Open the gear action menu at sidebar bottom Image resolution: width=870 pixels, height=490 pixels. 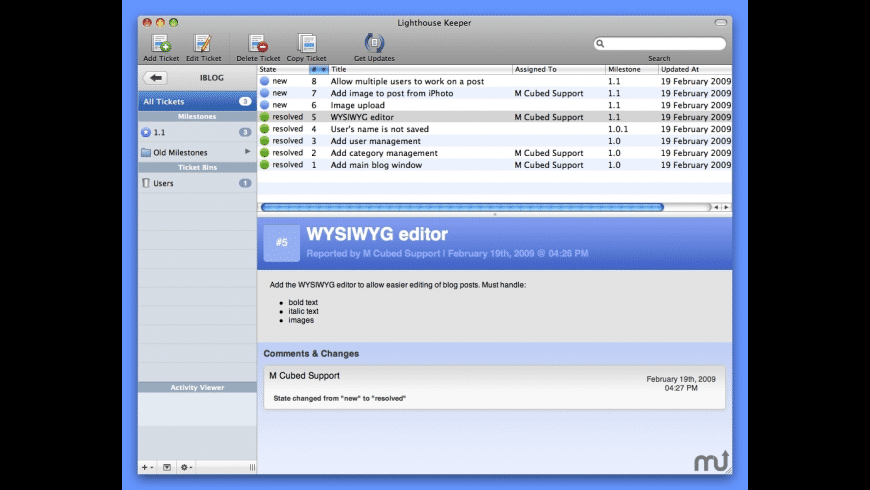[x=186, y=467]
